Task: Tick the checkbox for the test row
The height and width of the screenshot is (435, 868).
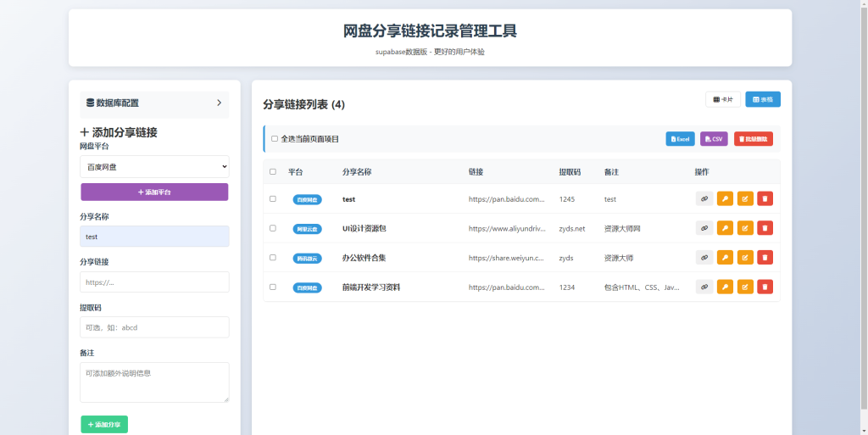Action: click(272, 198)
